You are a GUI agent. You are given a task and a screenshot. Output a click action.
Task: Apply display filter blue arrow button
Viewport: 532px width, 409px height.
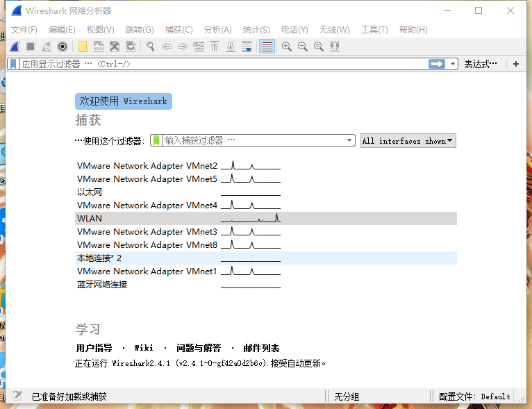pos(437,64)
